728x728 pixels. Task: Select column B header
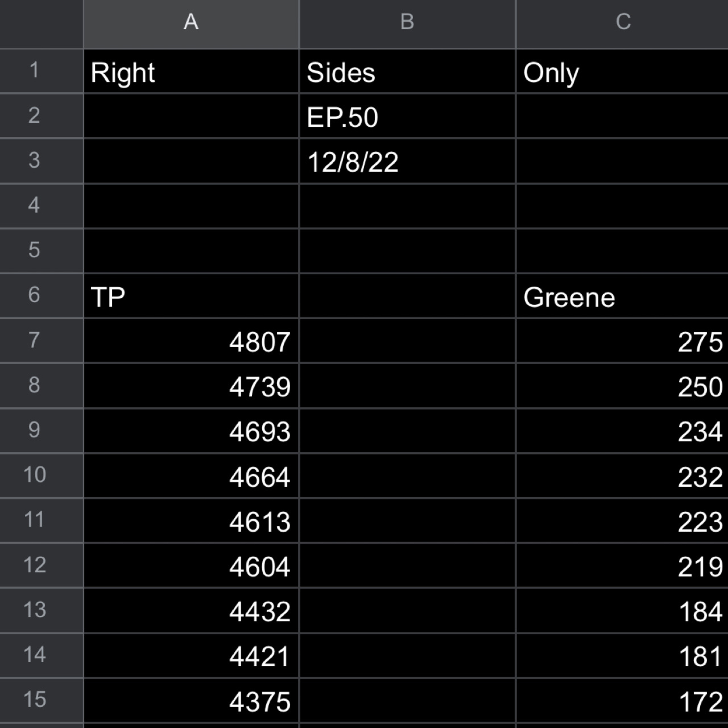pyautogui.click(x=407, y=23)
